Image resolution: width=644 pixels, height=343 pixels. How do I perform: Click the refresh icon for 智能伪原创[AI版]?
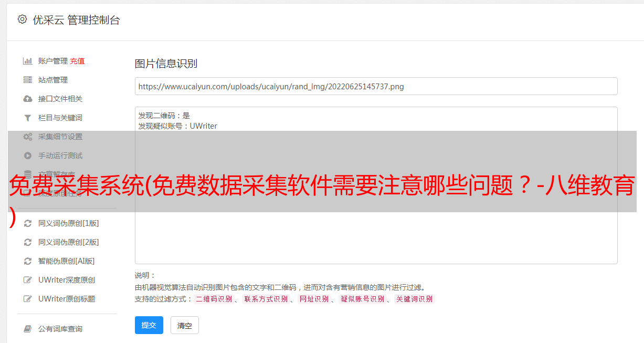pos(28,261)
